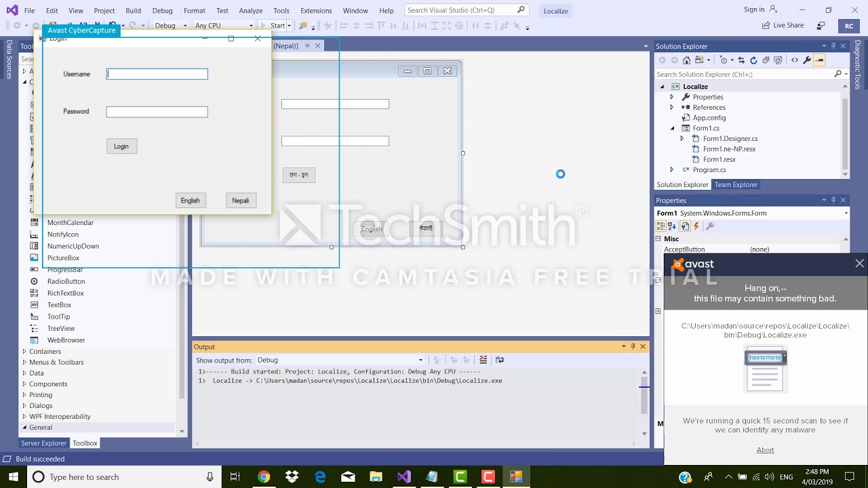Screen dimensions: 868x488
Task: Open the Build menu
Action: click(133, 10)
